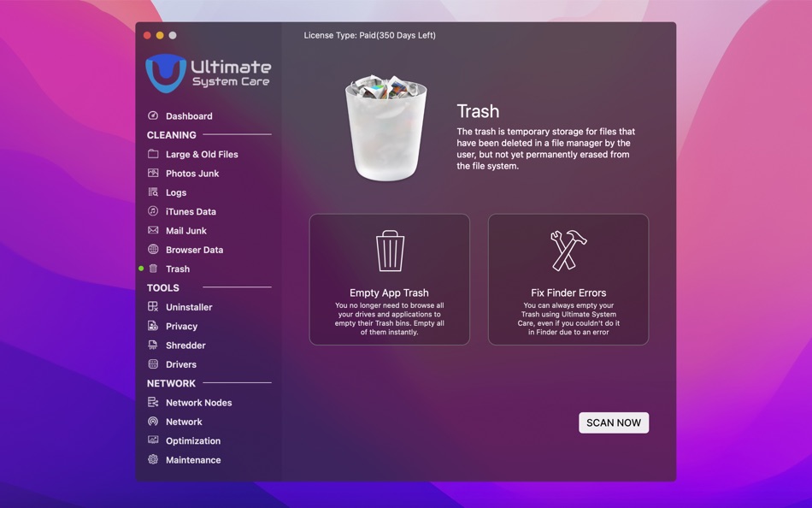This screenshot has width=812, height=508.
Task: Click the Dashboard gauge icon
Action: [x=153, y=115]
